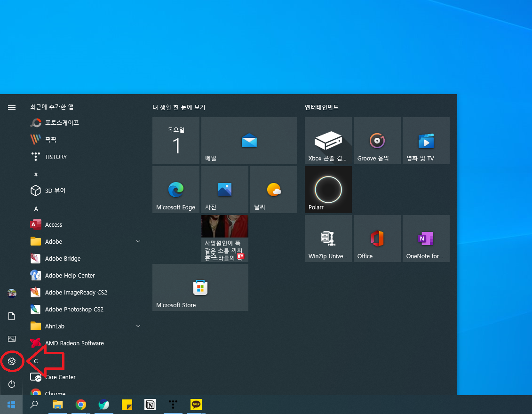The width and height of the screenshot is (532, 414).
Task: Open File Explorer from taskbar
Action: [58, 405]
